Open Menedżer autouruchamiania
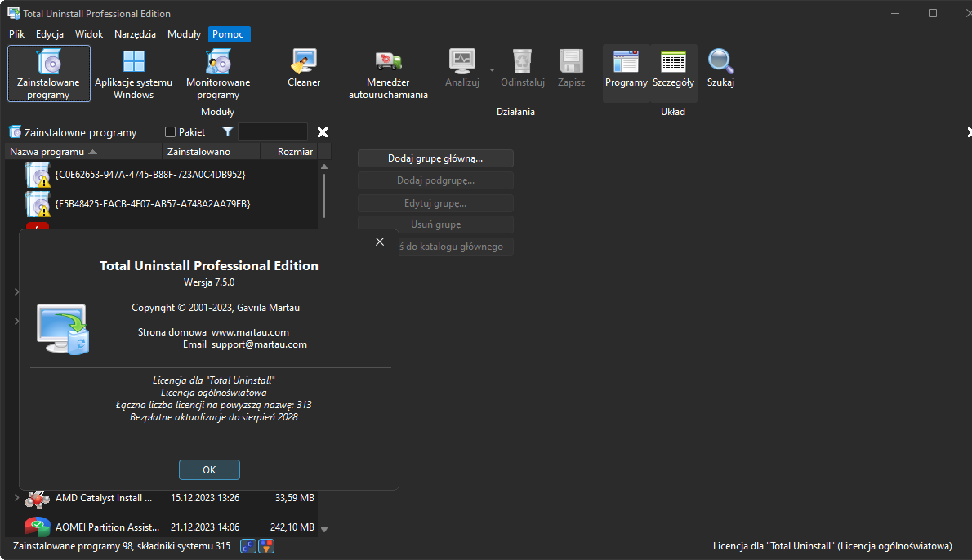Viewport: 972px width, 560px height. point(388,73)
